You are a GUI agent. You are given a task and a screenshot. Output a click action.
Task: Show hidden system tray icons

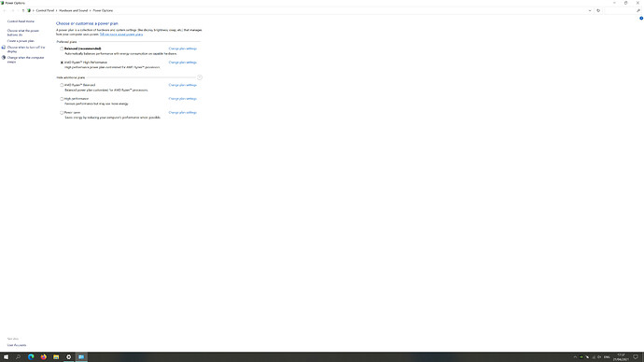575,357
